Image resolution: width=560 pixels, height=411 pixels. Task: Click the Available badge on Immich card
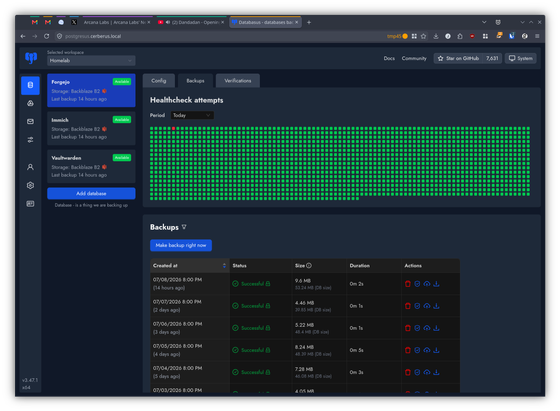point(122,120)
